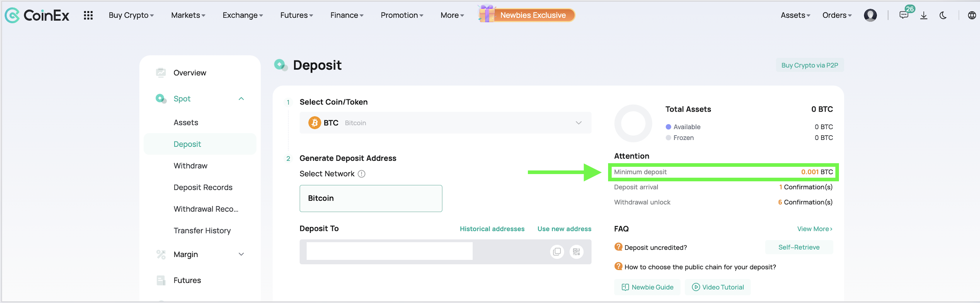Click the Futures sidebar icon
The width and height of the screenshot is (980, 303).
161,280
